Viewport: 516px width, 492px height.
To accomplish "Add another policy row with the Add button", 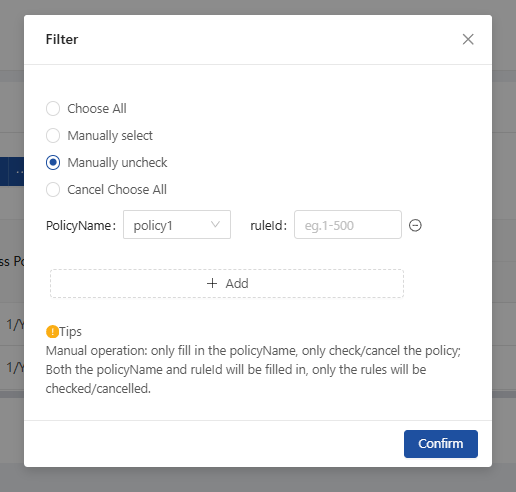I will 227,283.
